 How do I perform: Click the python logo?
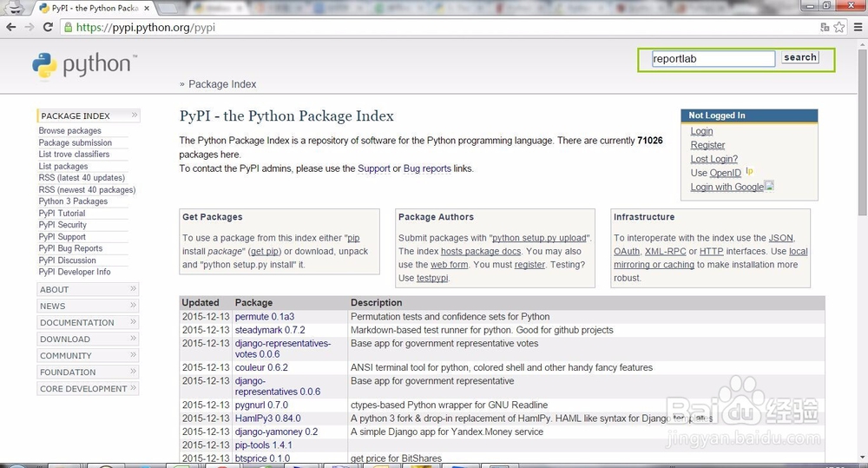click(x=84, y=65)
